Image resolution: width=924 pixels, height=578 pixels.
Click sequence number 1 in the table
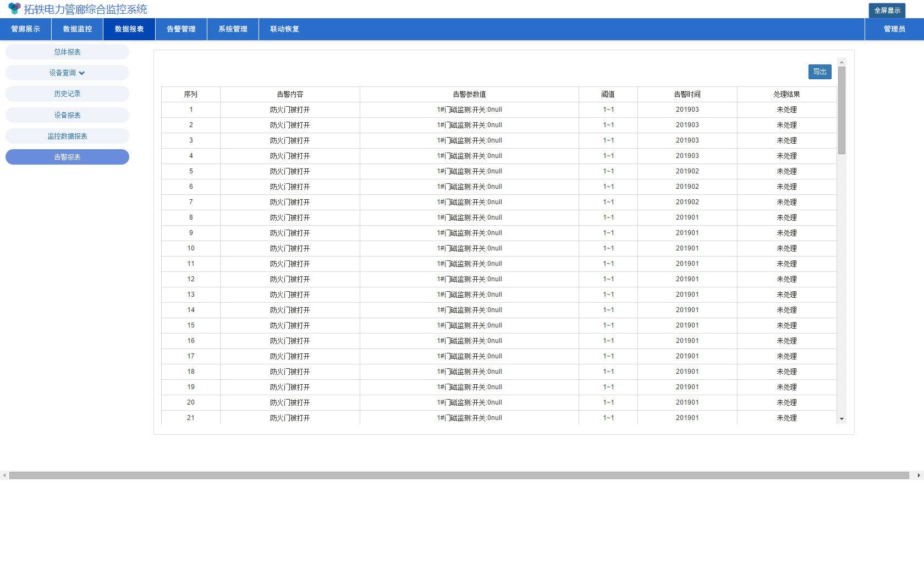coord(191,110)
